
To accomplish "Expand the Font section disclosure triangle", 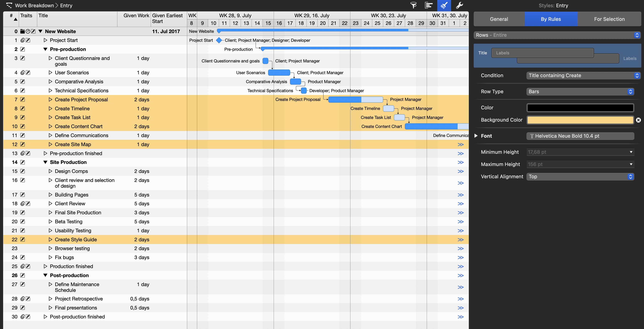I will [476, 136].
